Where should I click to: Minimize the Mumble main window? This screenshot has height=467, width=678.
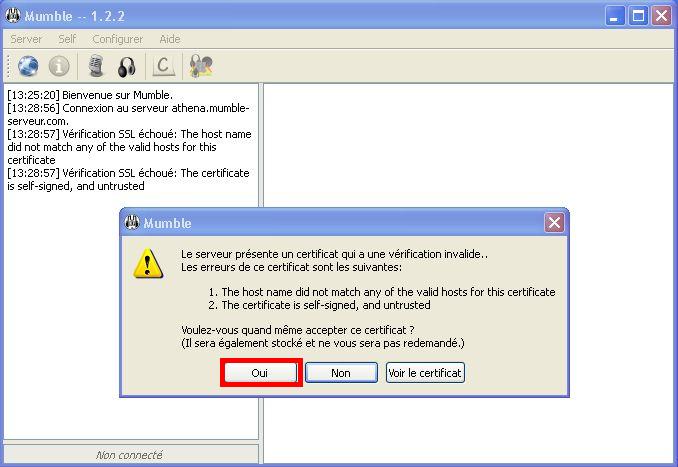click(614, 16)
